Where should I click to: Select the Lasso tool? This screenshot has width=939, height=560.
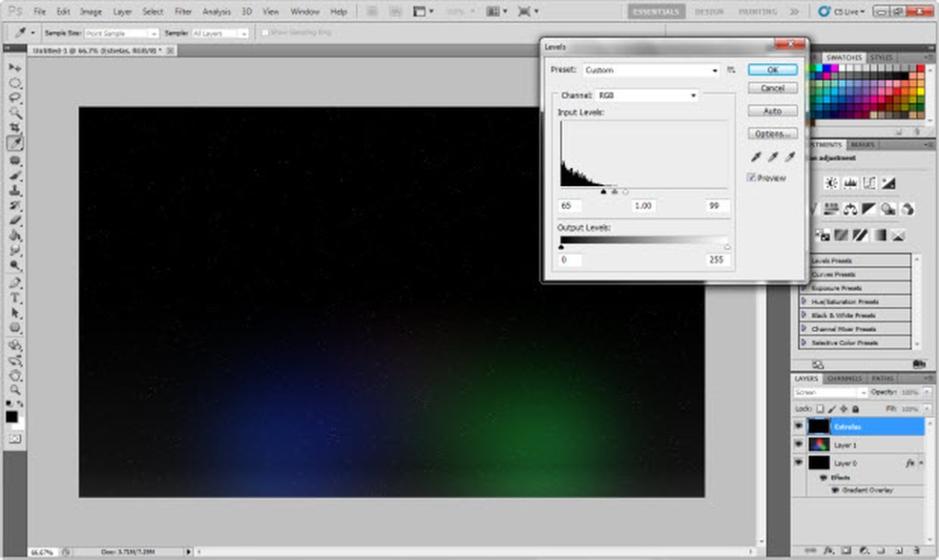pos(15,97)
